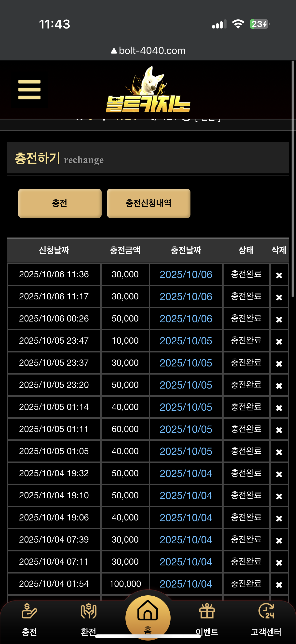
Task: Switch to the 충전신청내역 tab
Action: pos(149,203)
